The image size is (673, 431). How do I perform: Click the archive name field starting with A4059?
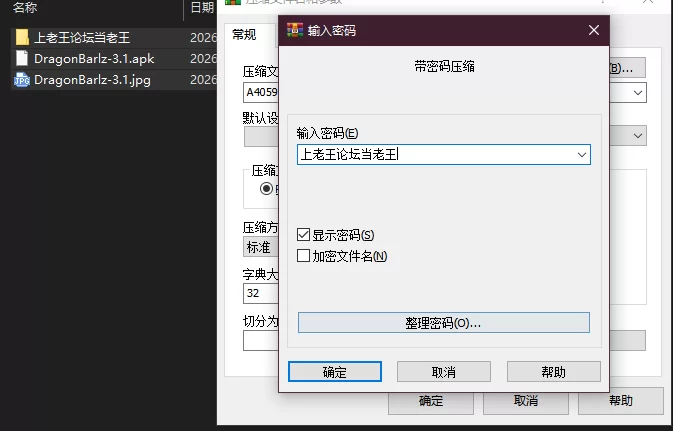tap(261, 93)
